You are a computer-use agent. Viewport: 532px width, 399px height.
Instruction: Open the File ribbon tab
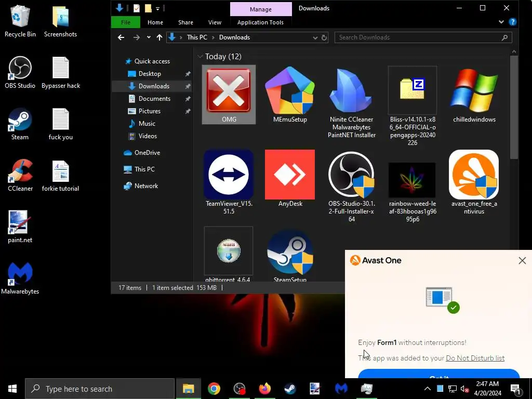tap(126, 22)
